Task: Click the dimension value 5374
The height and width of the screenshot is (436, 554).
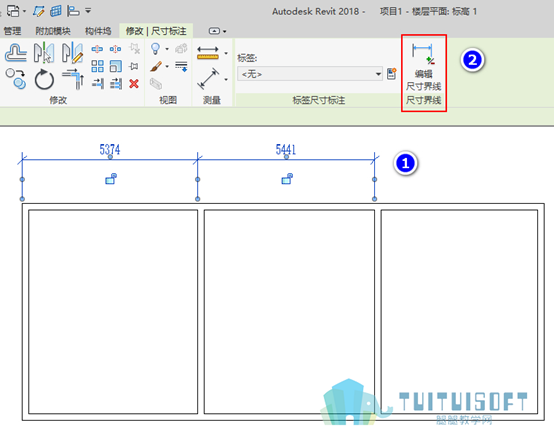Action: tap(110, 149)
